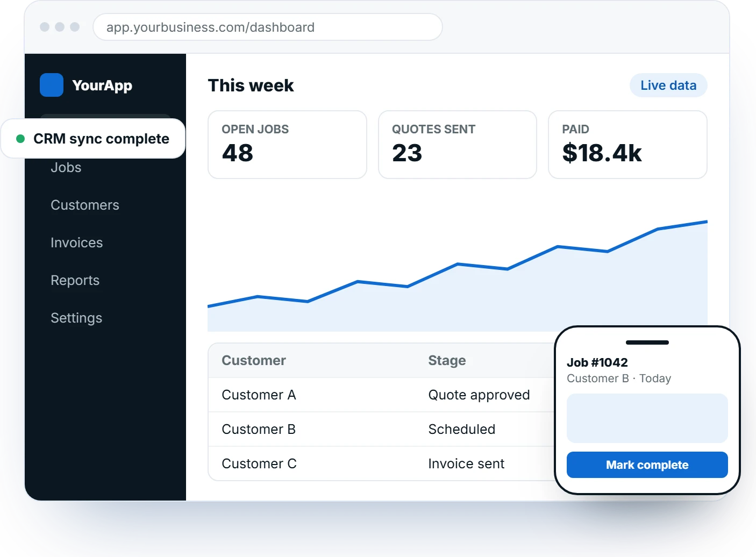This screenshot has width=756, height=557.
Task: Open Invoices from the sidebar
Action: [77, 242]
